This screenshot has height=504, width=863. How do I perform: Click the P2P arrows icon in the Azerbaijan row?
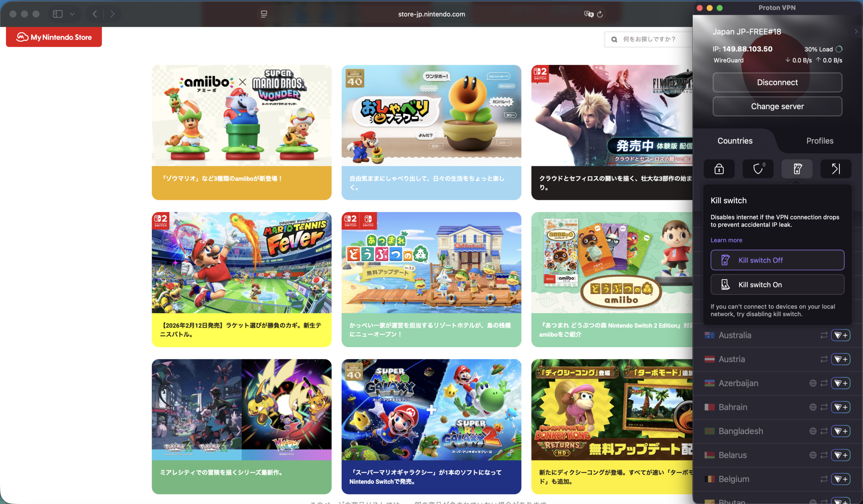pos(824,383)
